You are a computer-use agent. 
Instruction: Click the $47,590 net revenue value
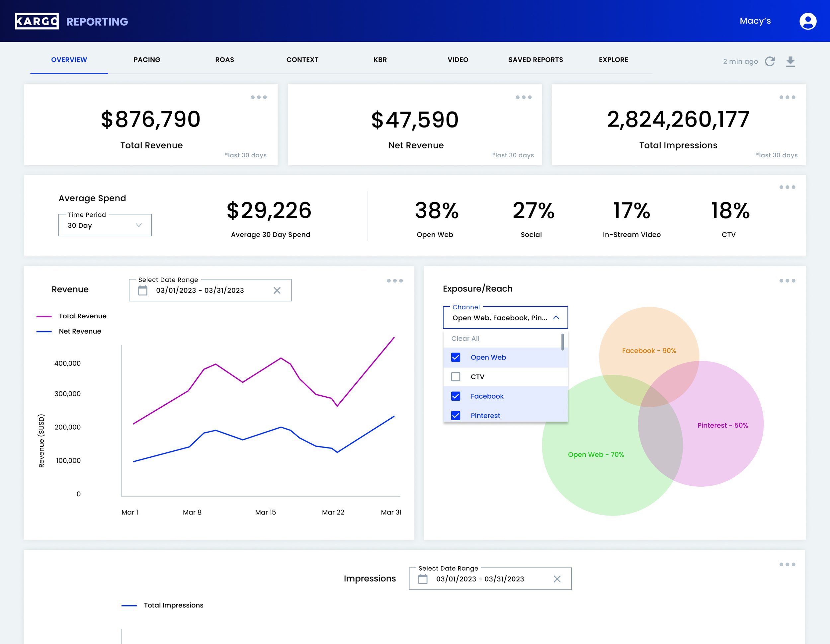pyautogui.click(x=415, y=120)
